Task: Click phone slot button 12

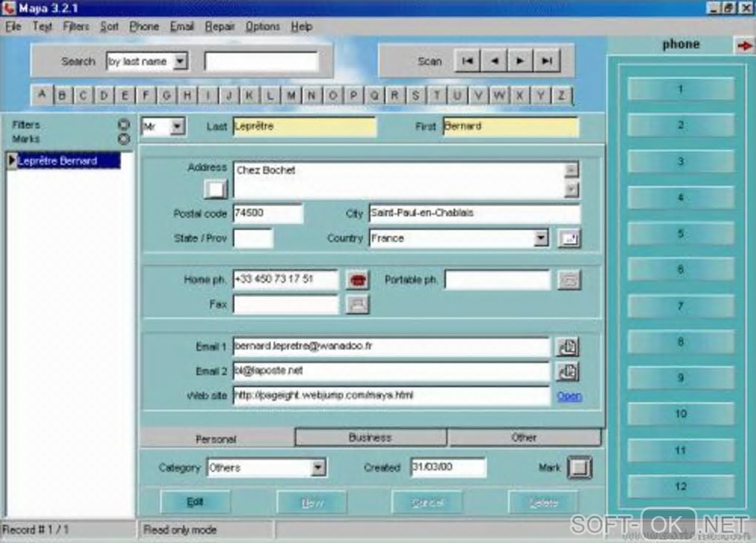Action: click(x=681, y=486)
